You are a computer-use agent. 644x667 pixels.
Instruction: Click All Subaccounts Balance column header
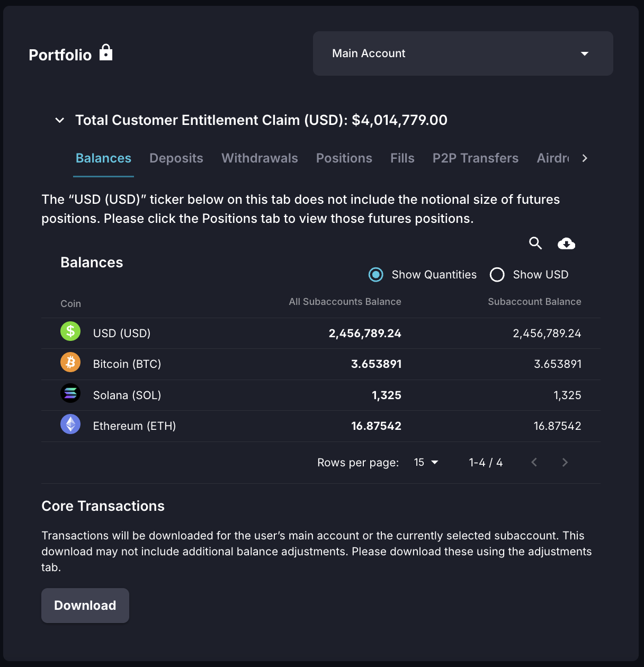click(345, 302)
